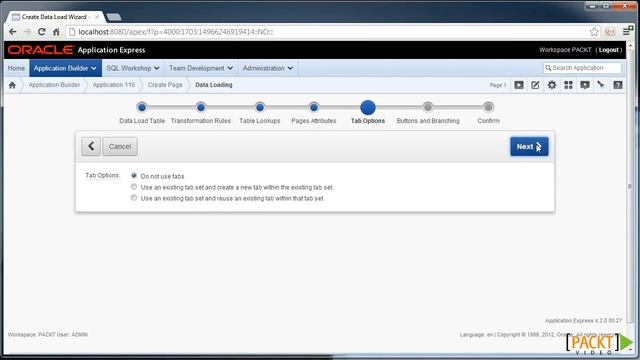Go to Application Builder breadcrumb

pyautogui.click(x=54, y=85)
